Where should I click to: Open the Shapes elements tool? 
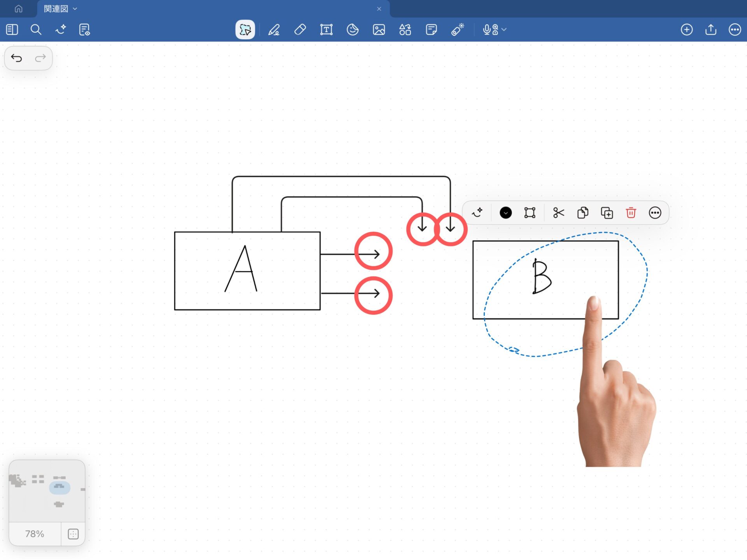405,30
